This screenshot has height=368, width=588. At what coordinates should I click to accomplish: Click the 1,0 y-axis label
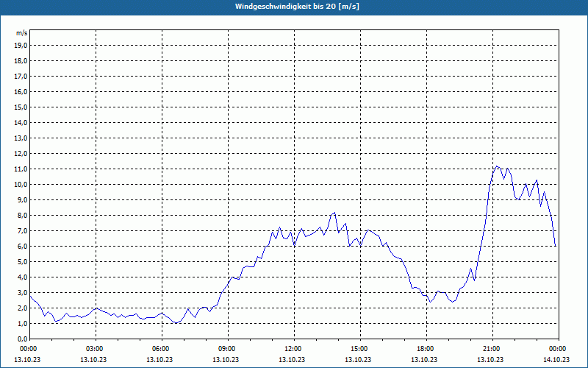22,324
